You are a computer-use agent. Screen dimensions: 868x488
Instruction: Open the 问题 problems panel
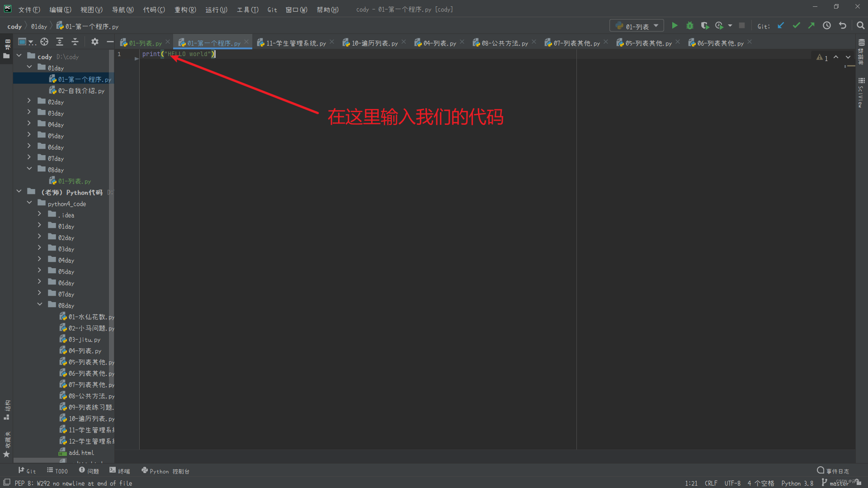89,471
